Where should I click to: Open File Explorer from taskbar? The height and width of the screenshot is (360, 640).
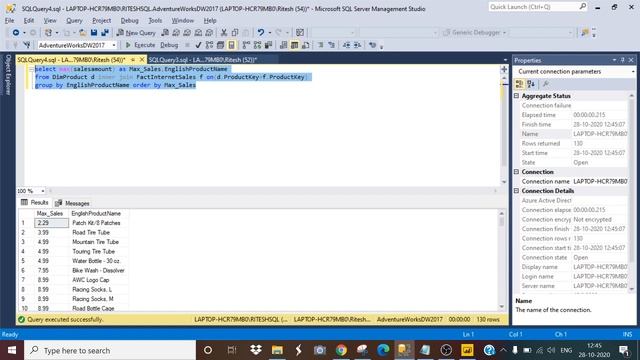pos(277,350)
